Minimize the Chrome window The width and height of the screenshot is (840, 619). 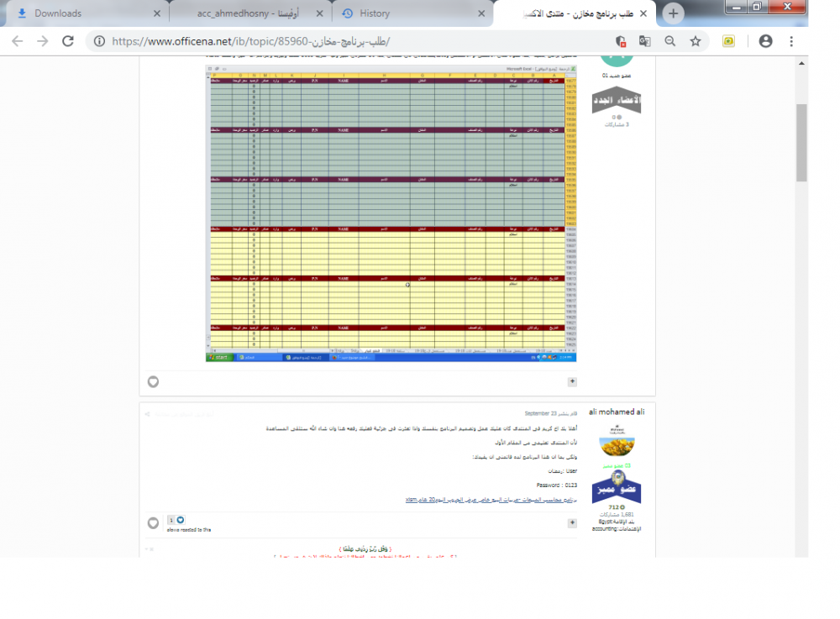737,7
